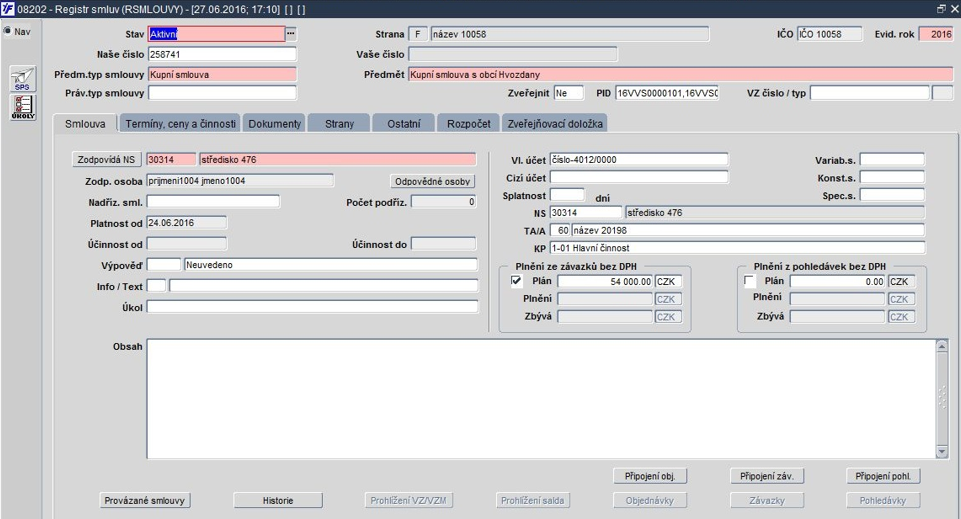Click the Prohlížení salda button
This screenshot has height=519, width=961.
pos(533,501)
